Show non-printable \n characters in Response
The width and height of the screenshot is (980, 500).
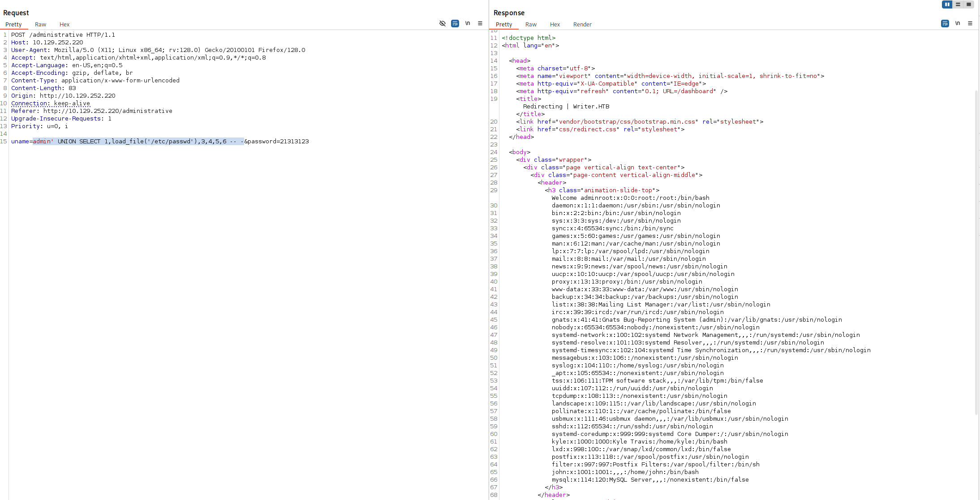pos(957,23)
